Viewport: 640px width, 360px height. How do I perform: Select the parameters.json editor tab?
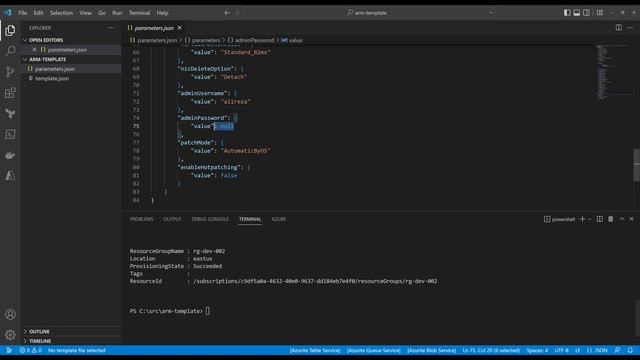click(154, 28)
